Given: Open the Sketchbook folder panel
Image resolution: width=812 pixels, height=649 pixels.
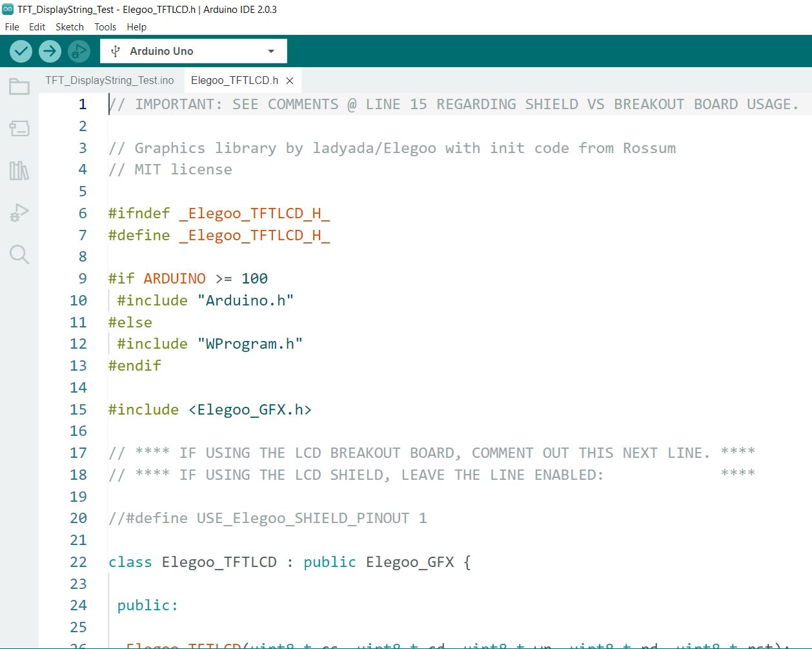Looking at the screenshot, I should [19, 87].
